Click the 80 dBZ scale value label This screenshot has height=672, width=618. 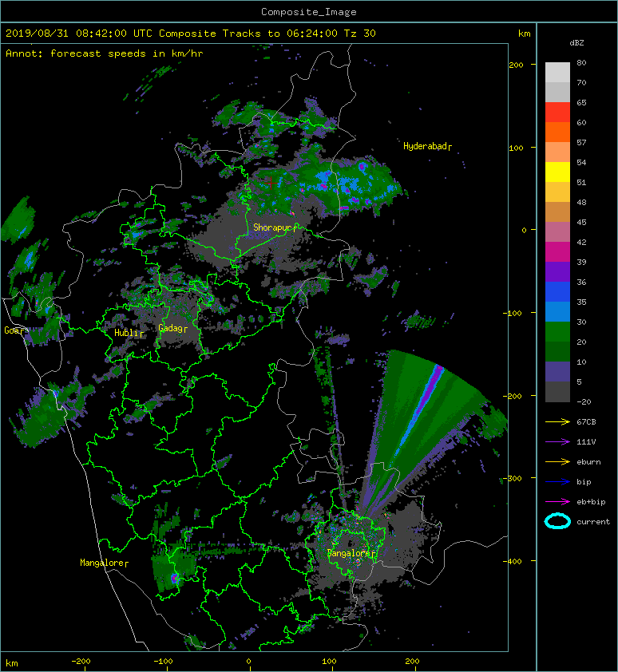tap(581, 62)
